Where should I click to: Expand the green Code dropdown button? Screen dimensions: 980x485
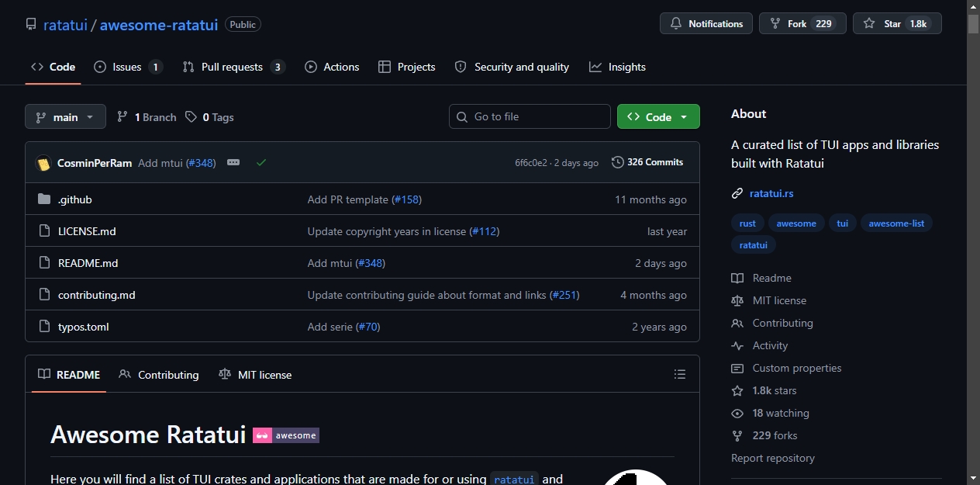click(x=658, y=116)
